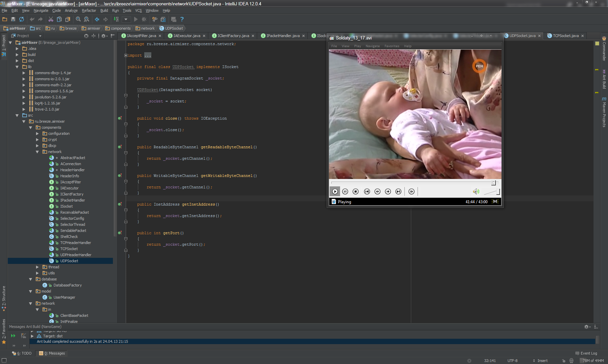Click the Open folder toolbar icon
The image size is (608, 364).
5,19
